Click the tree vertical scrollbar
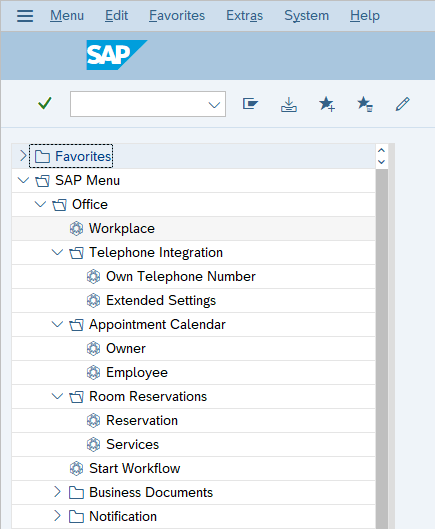This screenshot has height=529, width=435. (382, 347)
